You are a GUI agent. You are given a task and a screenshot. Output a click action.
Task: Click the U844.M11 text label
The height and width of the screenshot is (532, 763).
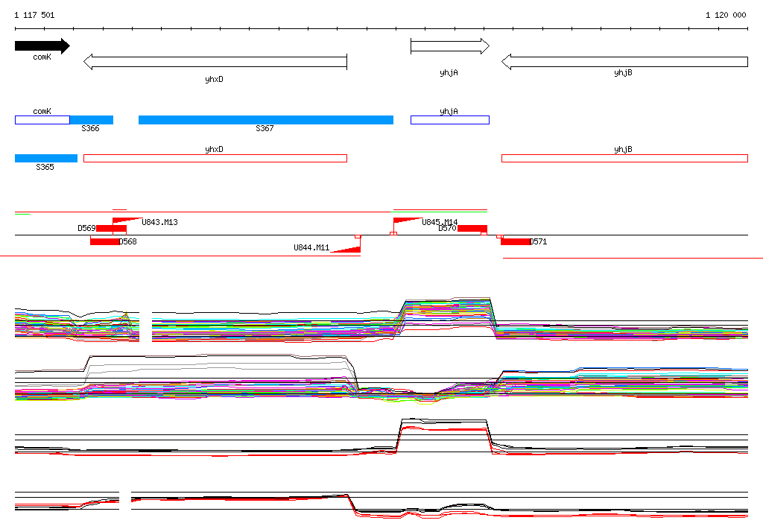tap(311, 248)
